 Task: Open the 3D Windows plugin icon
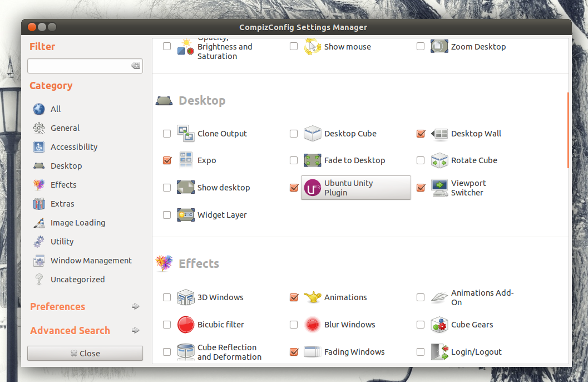[185, 297]
